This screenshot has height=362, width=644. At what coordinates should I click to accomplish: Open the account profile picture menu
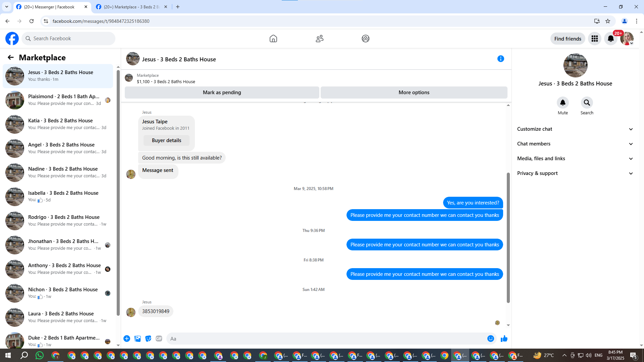tap(627, 39)
